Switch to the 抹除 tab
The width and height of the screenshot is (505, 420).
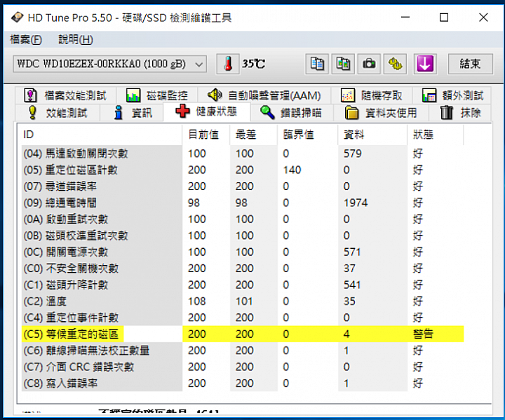pyautogui.click(x=460, y=113)
